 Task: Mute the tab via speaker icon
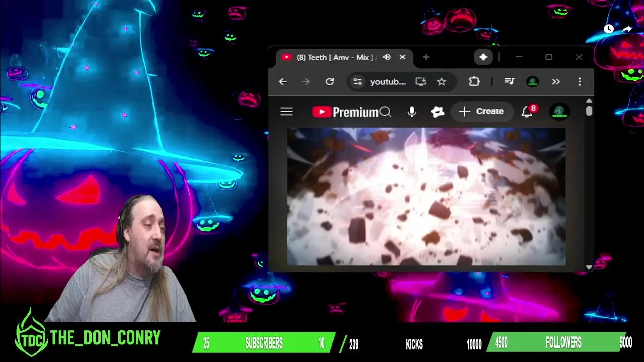point(386,57)
